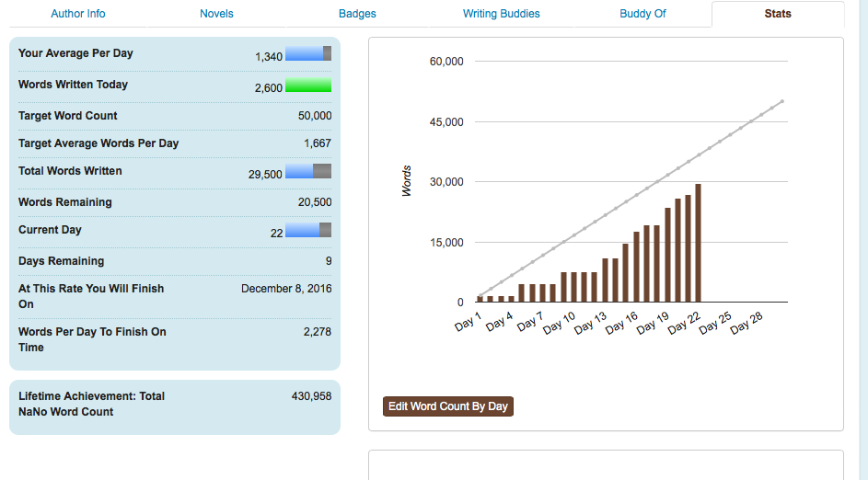Click the 430,958 lifetime word count

pyautogui.click(x=311, y=396)
